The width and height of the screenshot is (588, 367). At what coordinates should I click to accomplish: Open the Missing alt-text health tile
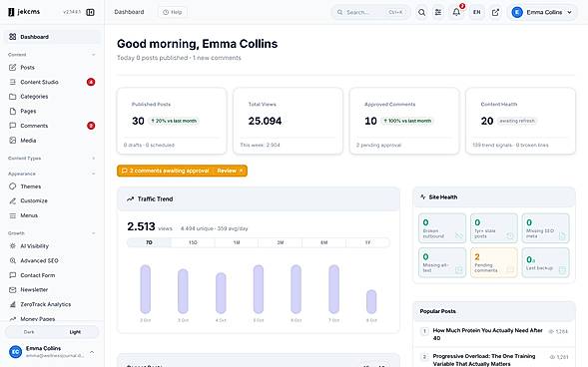pos(442,262)
